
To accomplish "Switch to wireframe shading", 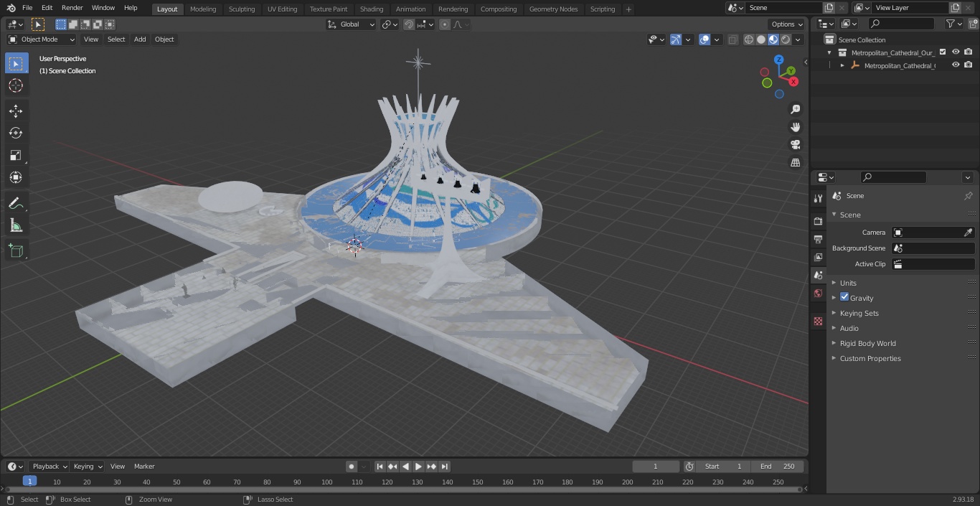I will [x=749, y=39].
